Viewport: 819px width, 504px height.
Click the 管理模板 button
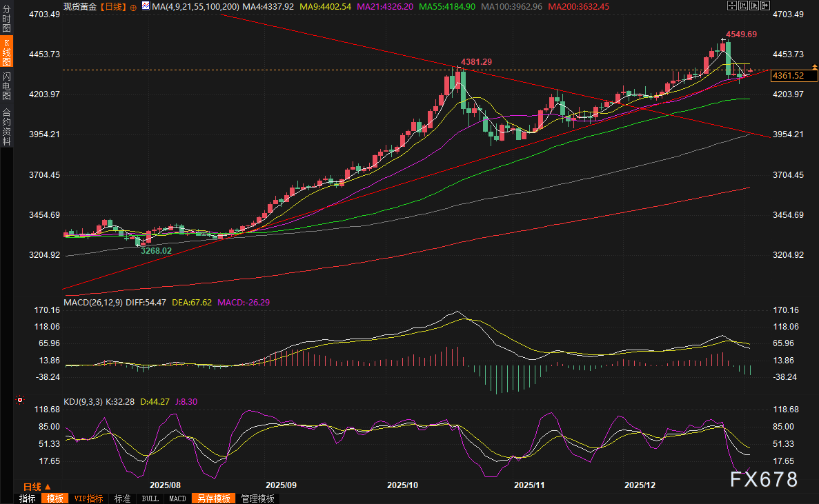click(257, 498)
